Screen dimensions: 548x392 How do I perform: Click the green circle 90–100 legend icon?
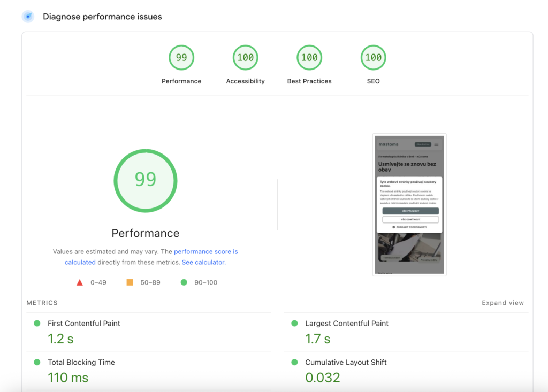(184, 282)
